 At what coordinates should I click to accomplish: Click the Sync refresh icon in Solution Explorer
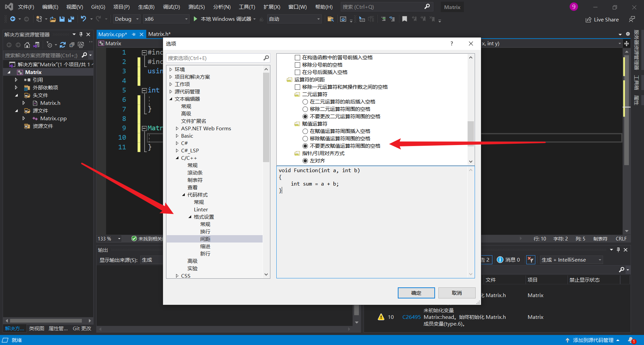[63, 45]
